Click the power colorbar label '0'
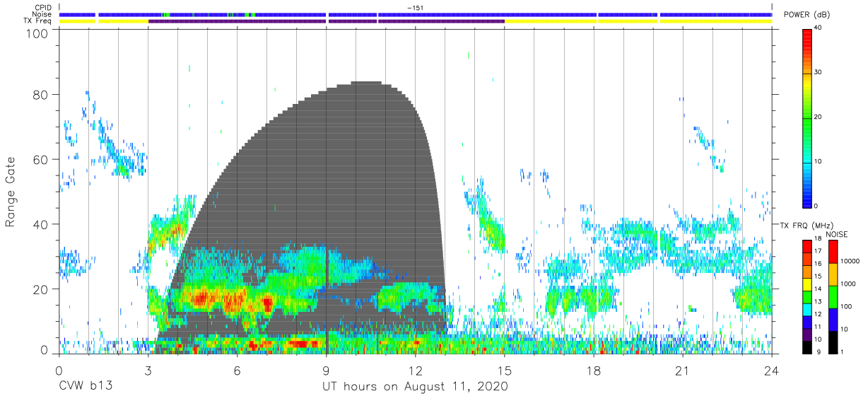Image resolution: width=868 pixels, height=401 pixels. click(816, 206)
